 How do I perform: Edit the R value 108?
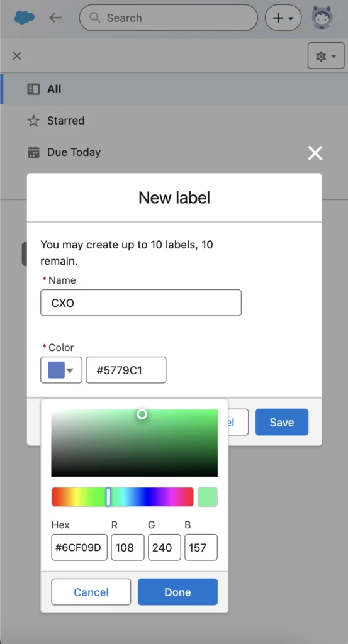pos(128,547)
